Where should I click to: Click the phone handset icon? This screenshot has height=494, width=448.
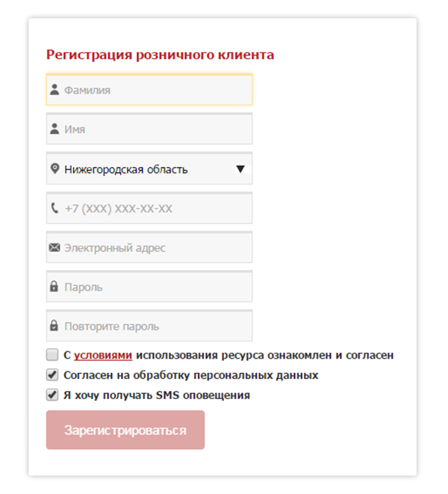coord(55,209)
